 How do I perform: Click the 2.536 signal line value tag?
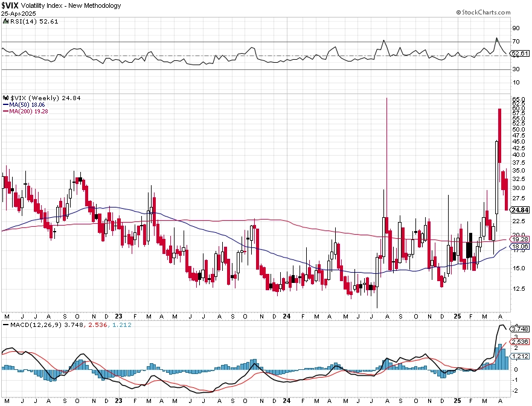click(520, 341)
